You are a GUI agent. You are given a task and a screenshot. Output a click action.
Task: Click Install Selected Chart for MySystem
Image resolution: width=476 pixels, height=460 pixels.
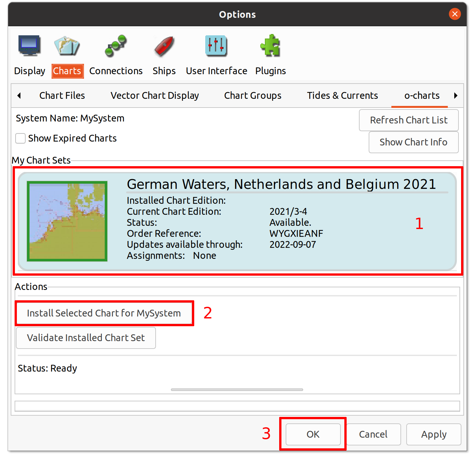coord(104,313)
